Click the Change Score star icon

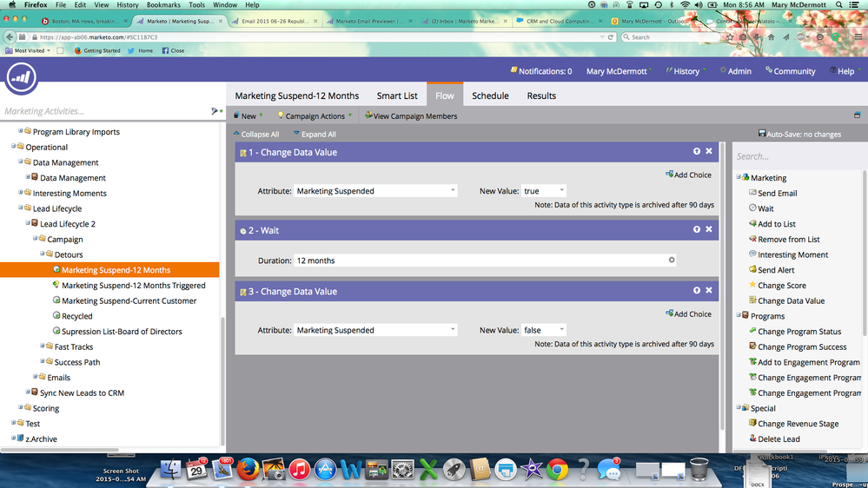click(752, 285)
